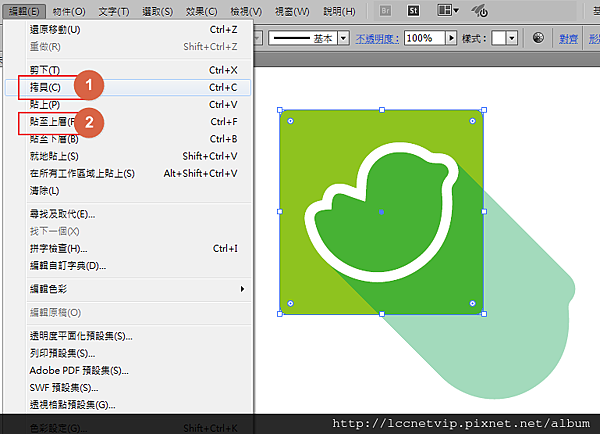
Task: Open SWF 預設集(S)... entry
Action: tap(128, 388)
